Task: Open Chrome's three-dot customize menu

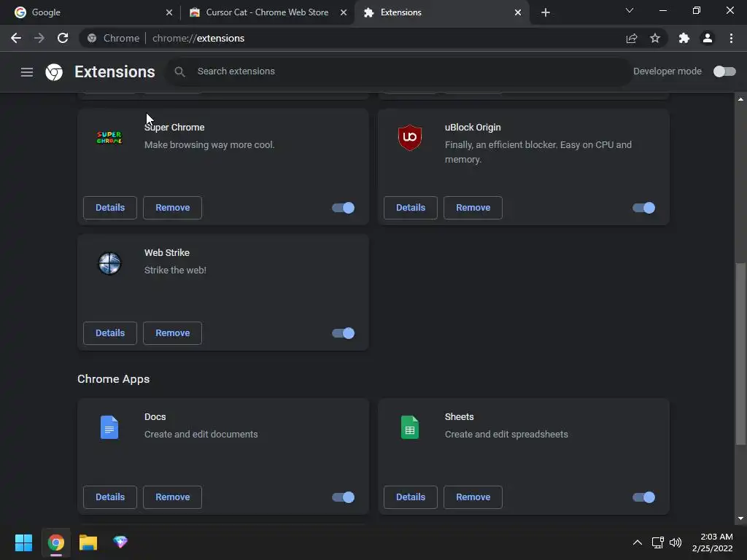Action: click(731, 38)
